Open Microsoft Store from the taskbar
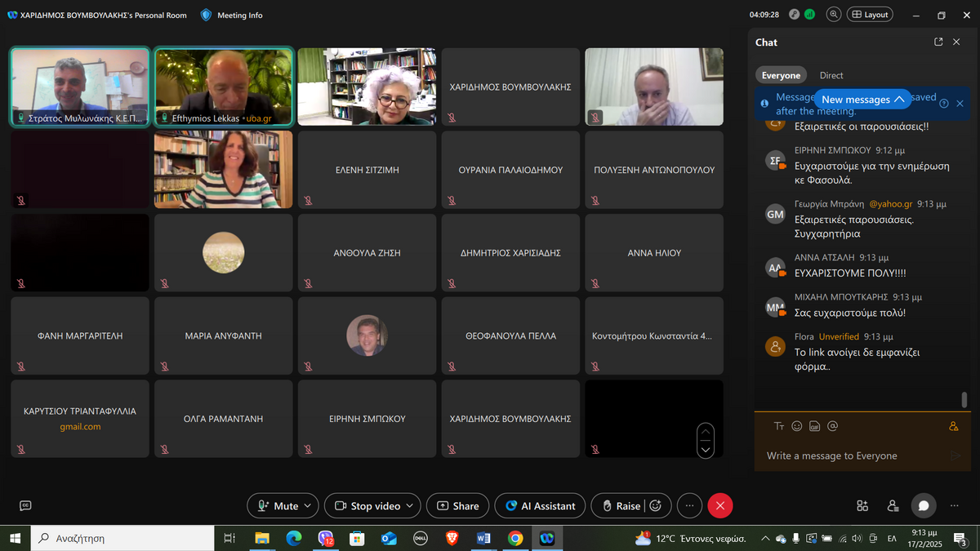 tap(357, 538)
